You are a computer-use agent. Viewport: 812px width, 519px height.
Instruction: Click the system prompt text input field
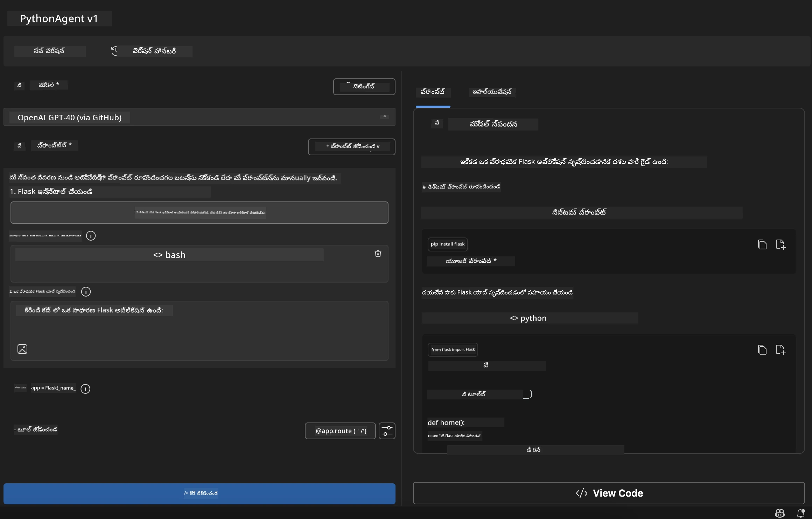(199, 213)
